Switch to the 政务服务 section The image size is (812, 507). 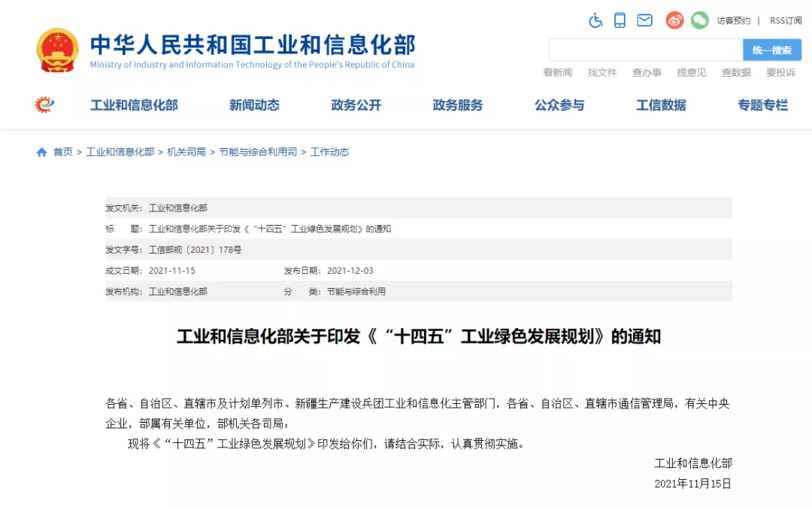pyautogui.click(x=458, y=105)
